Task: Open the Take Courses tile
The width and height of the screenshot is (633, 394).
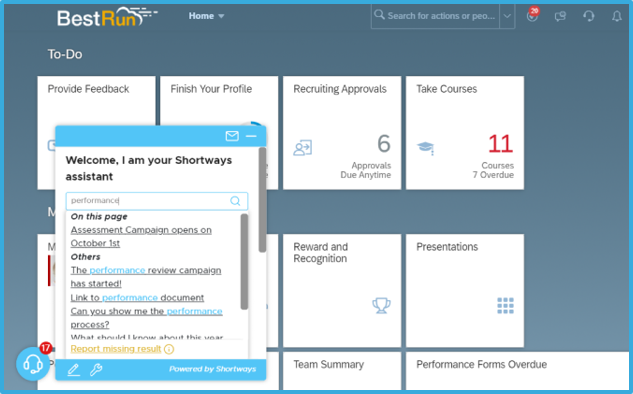Action: click(465, 133)
